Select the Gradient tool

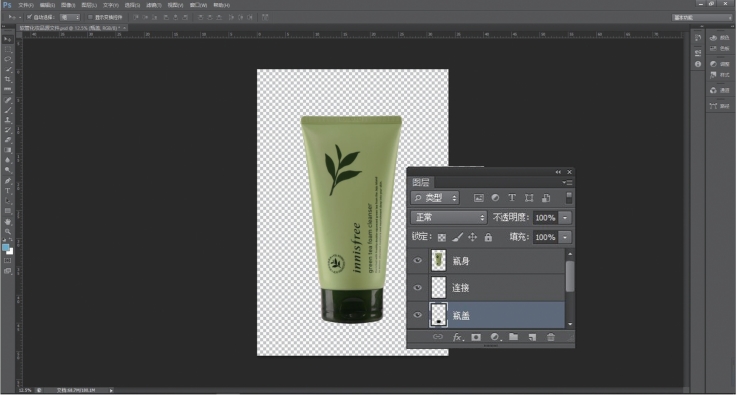pos(8,150)
